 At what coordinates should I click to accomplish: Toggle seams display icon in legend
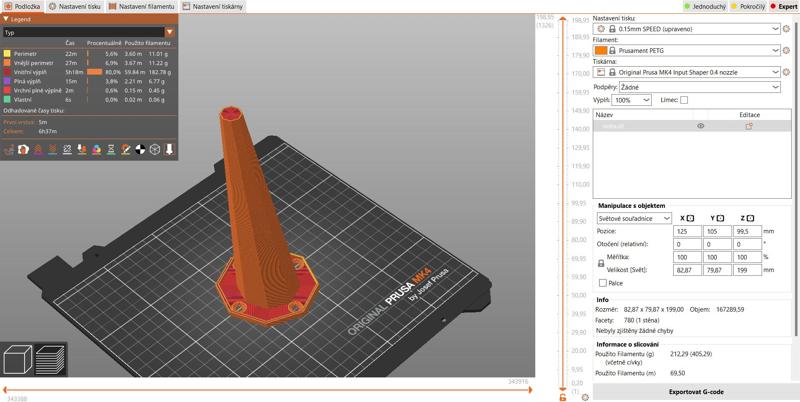pyautogui.click(x=67, y=149)
